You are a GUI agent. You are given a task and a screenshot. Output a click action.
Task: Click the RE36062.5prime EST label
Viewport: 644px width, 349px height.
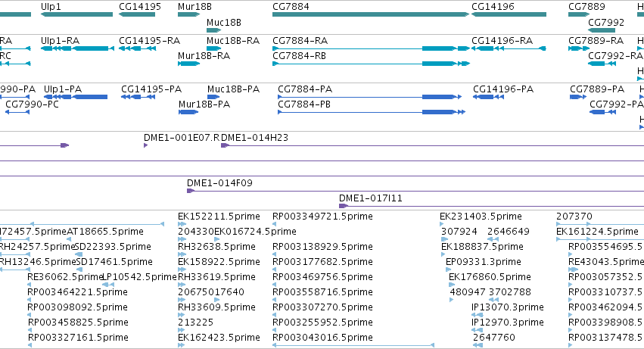65,278
